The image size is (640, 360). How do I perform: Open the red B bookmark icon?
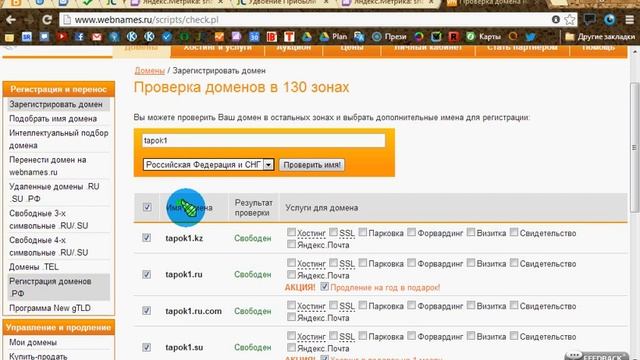point(272,37)
